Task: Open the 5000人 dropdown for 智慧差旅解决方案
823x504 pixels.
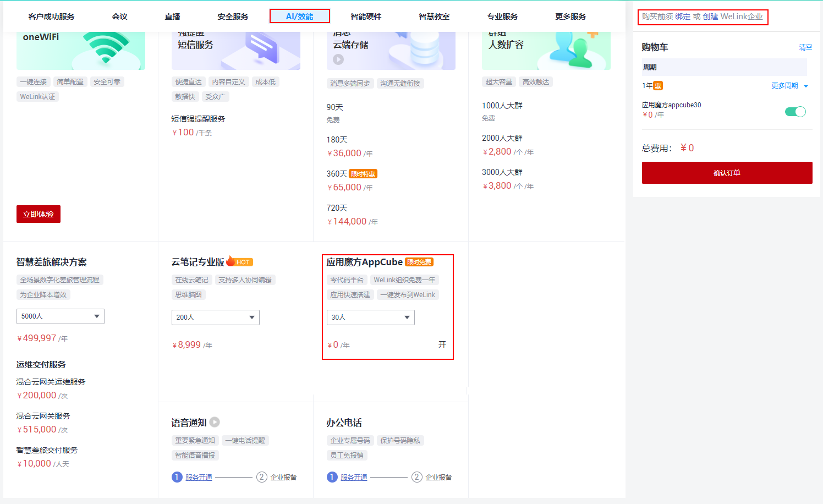Action: click(x=61, y=316)
